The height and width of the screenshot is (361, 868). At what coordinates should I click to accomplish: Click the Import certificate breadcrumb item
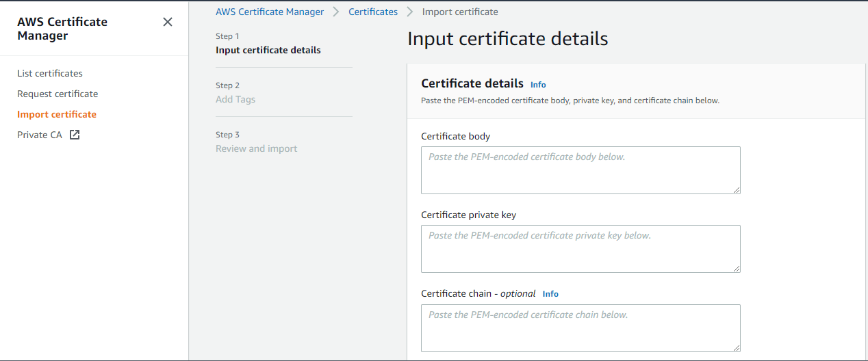click(460, 12)
